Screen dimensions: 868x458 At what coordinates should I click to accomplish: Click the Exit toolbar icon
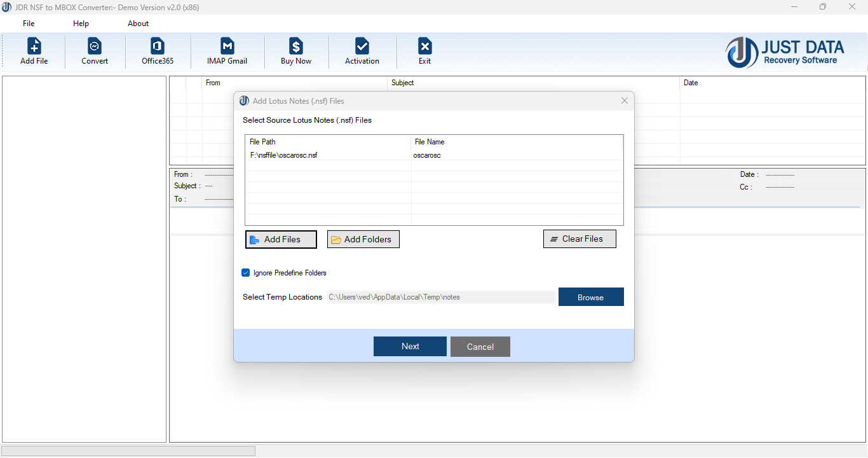click(x=425, y=46)
